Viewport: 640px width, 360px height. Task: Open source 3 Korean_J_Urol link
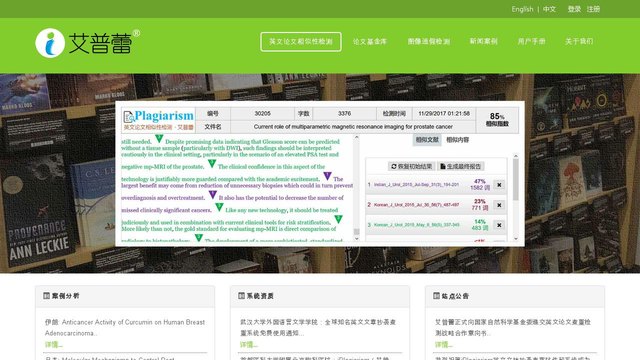[x=416, y=224]
